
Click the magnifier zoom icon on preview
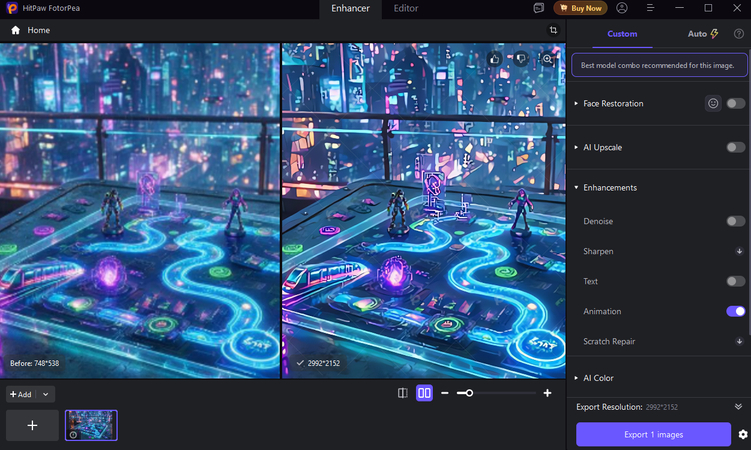(x=547, y=59)
